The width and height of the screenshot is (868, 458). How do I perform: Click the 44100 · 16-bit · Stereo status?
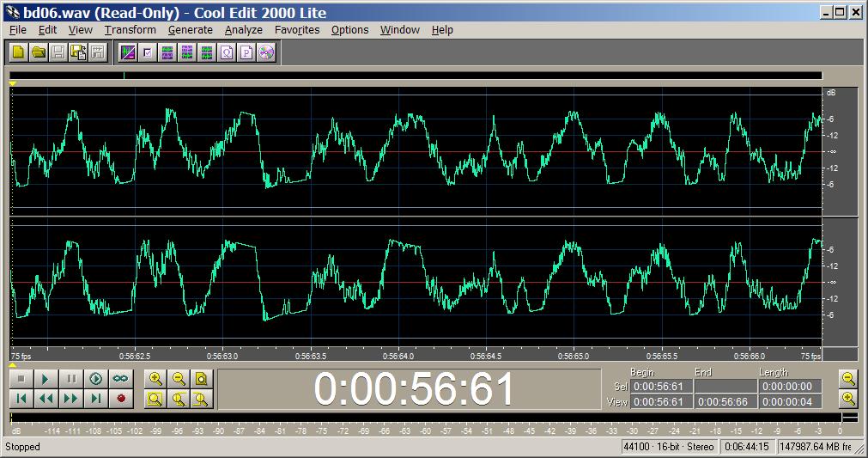click(669, 446)
